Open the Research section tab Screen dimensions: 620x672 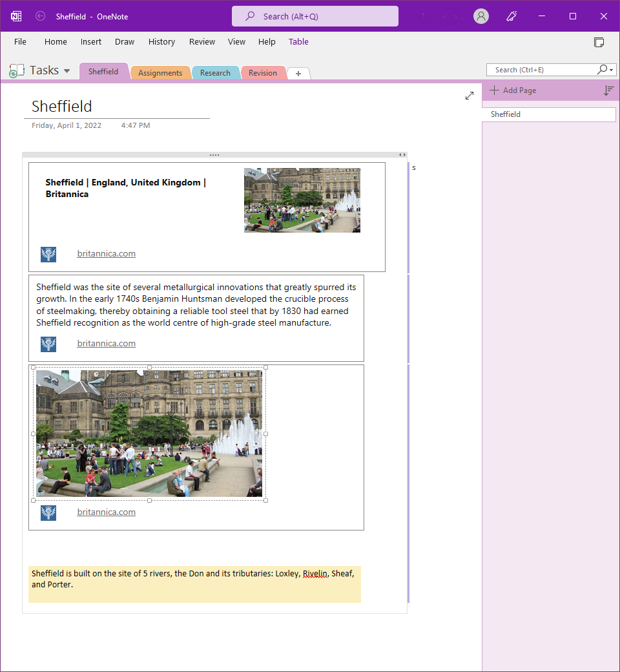pos(216,72)
